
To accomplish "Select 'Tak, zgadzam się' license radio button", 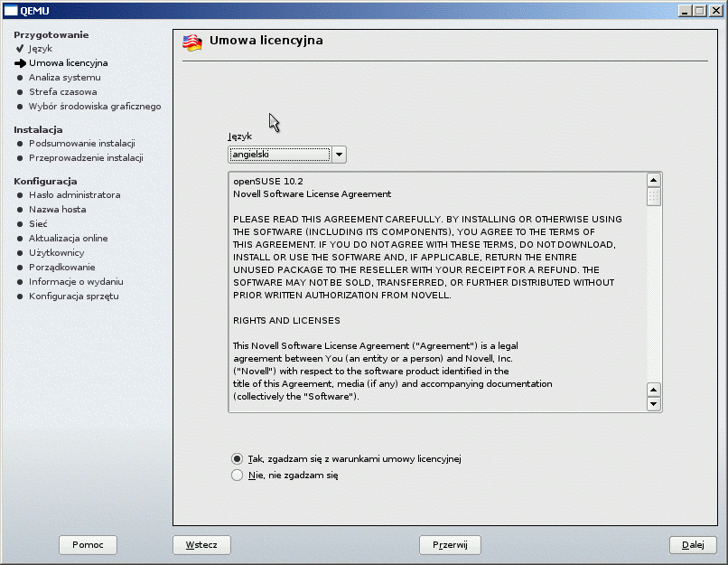I will [238, 459].
